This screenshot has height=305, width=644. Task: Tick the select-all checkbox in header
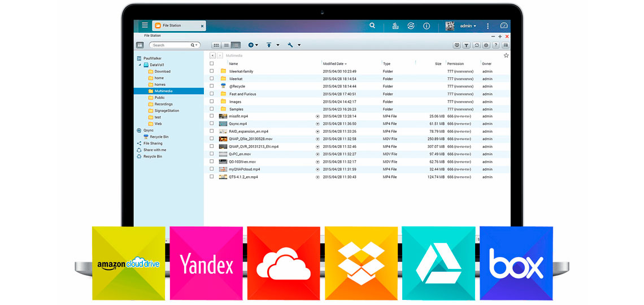click(211, 64)
